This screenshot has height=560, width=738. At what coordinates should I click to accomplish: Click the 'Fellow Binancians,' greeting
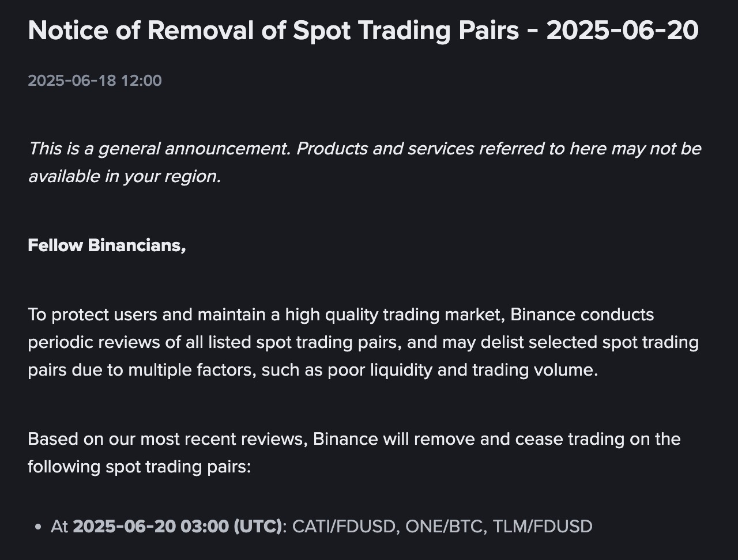[x=107, y=245]
